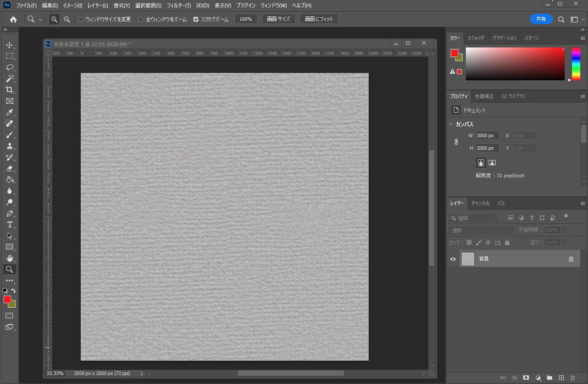Collapse the カンバス section
Screen dimensions: 588x384
(x=452, y=124)
